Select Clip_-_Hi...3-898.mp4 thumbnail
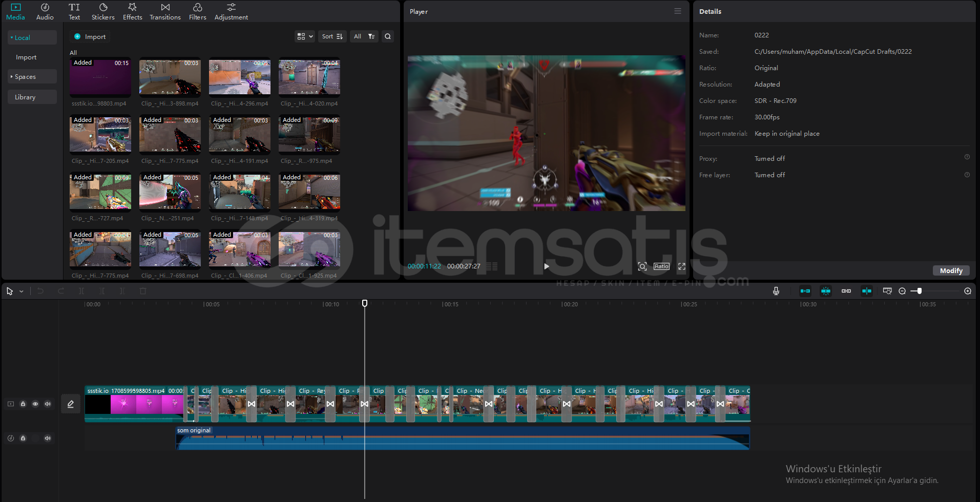Image resolution: width=980 pixels, height=502 pixels. [170, 77]
